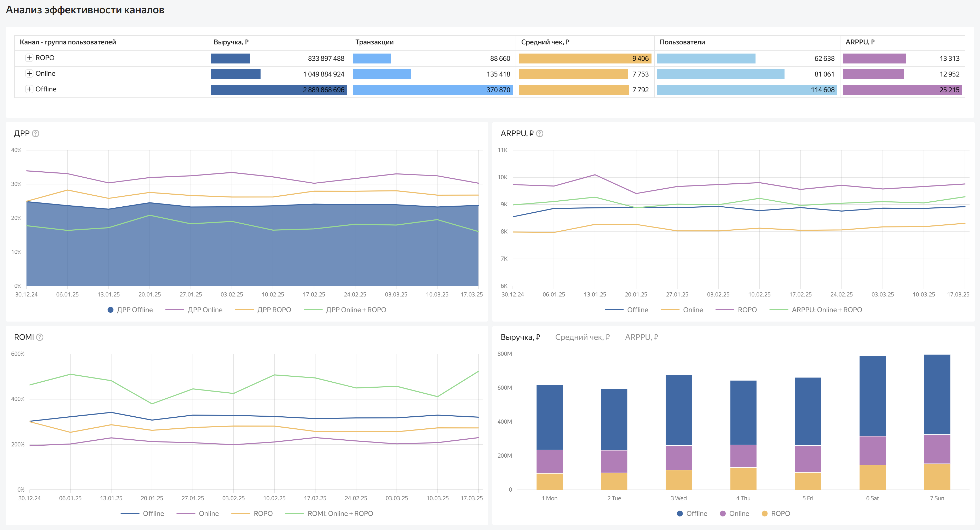
Task: Expand the ROPO channel row
Action: [x=29, y=58]
